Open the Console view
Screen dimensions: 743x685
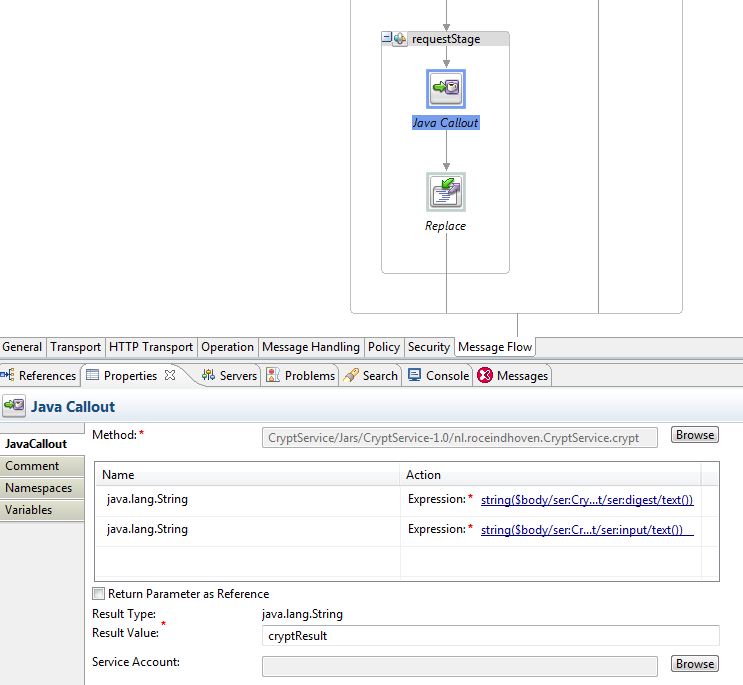pyautogui.click(x=438, y=376)
